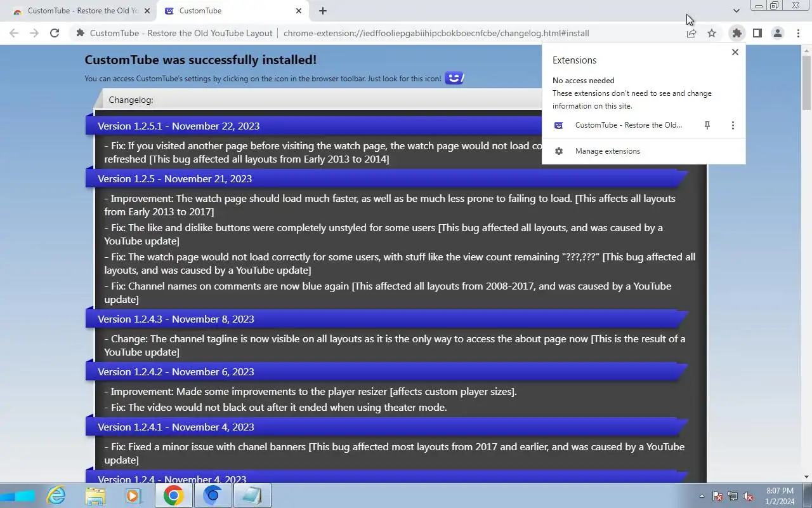
Task: Open File Explorer from taskbar
Action: 95,495
